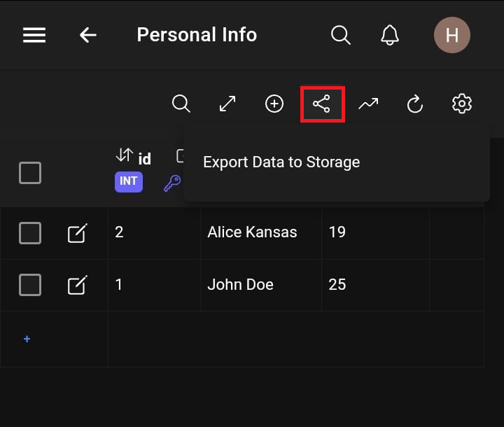This screenshot has width=504, height=427.
Task: Edit the John Doe record
Action: click(x=77, y=285)
